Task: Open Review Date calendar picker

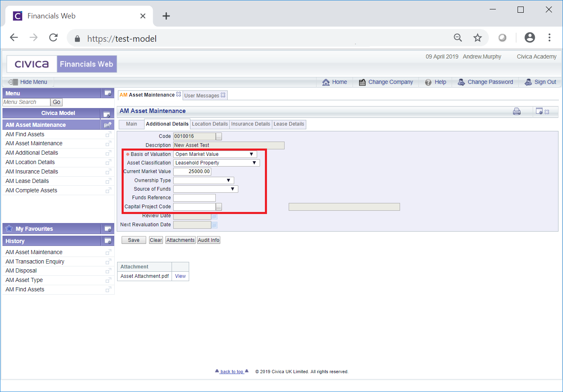Action: [x=215, y=216]
